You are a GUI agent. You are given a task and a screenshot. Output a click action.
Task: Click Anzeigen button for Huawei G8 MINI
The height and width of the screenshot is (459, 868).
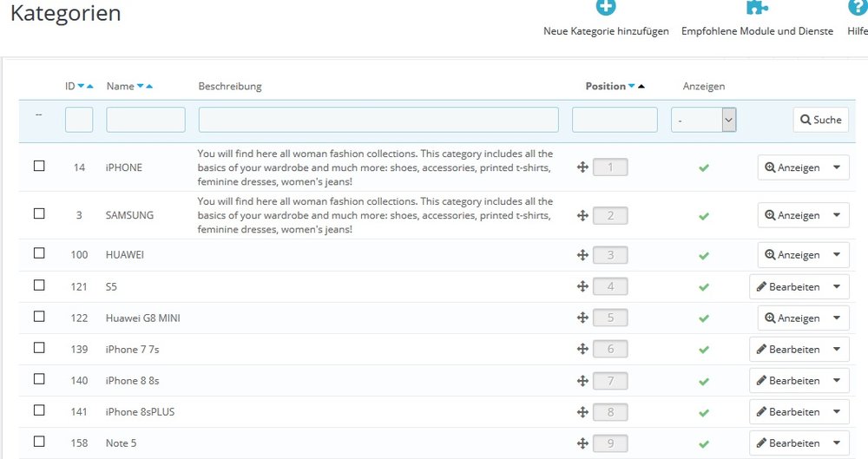tap(792, 318)
